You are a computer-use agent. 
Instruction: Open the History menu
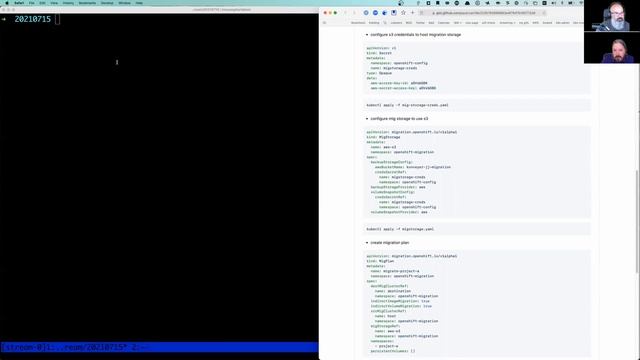tap(68, 3)
